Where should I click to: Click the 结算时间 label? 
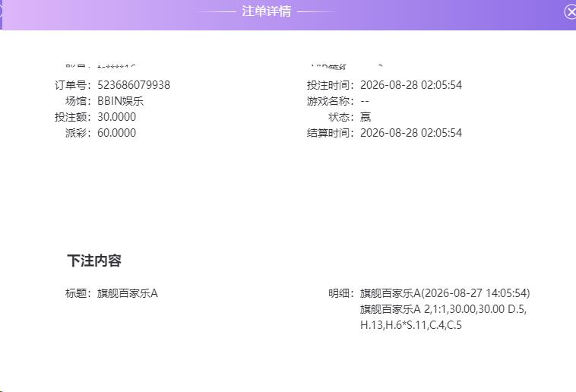tap(331, 133)
